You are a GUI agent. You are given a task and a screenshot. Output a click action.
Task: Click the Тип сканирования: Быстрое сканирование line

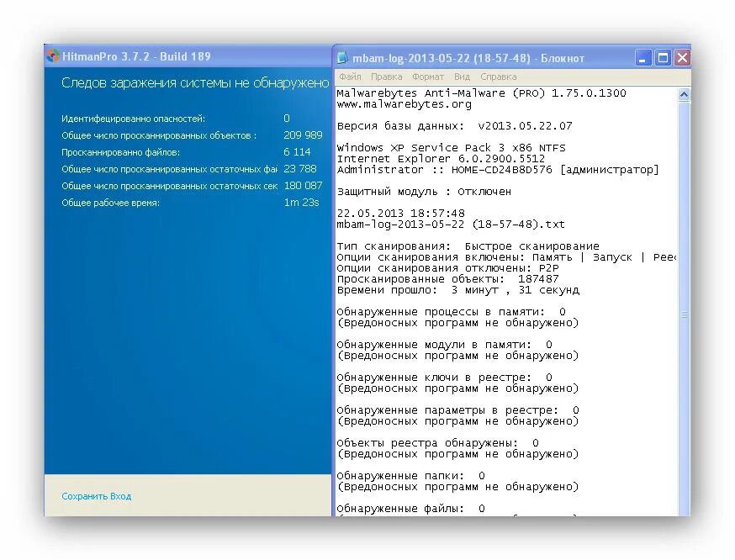click(468, 246)
